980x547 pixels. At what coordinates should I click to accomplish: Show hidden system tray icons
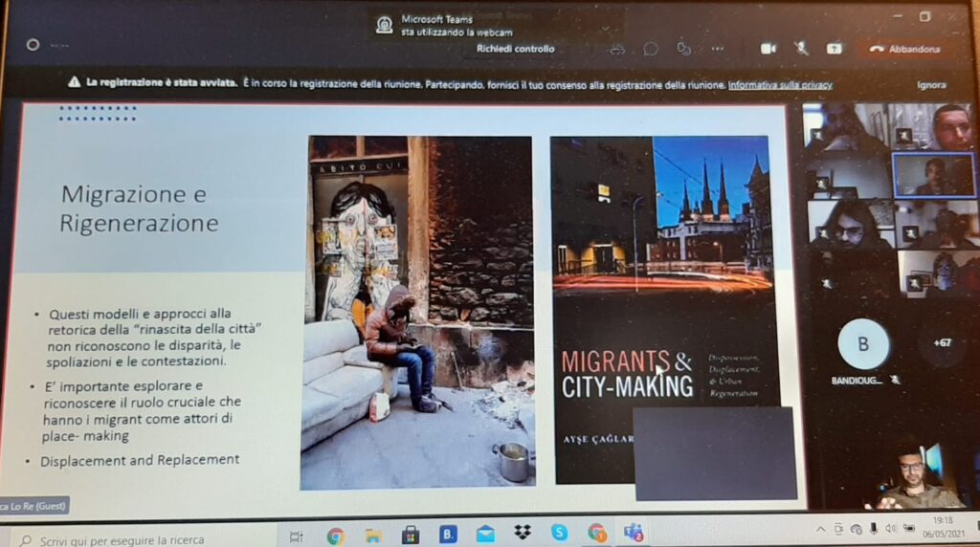820,530
